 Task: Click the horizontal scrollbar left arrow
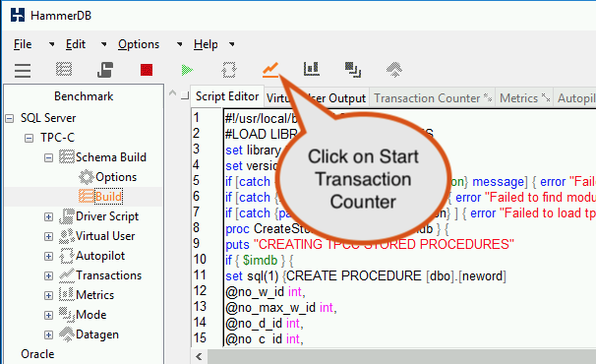(x=199, y=357)
